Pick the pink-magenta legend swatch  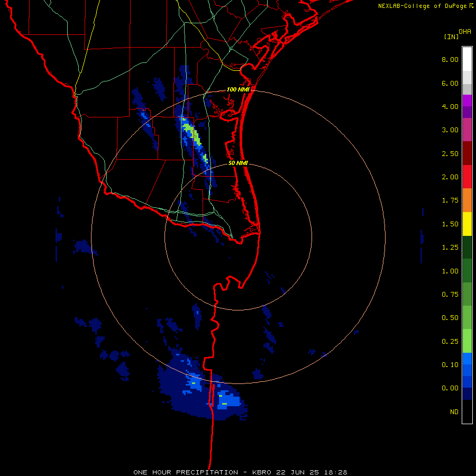tap(467, 130)
